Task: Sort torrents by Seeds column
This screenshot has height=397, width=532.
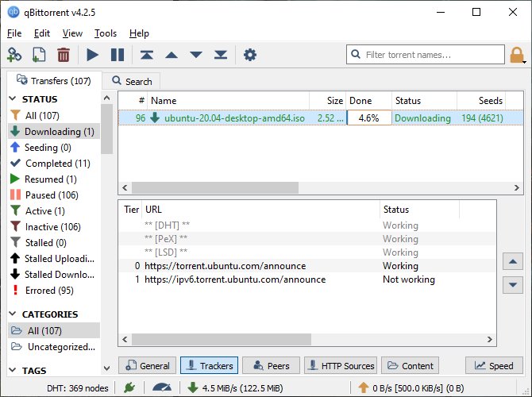Action: pos(481,100)
